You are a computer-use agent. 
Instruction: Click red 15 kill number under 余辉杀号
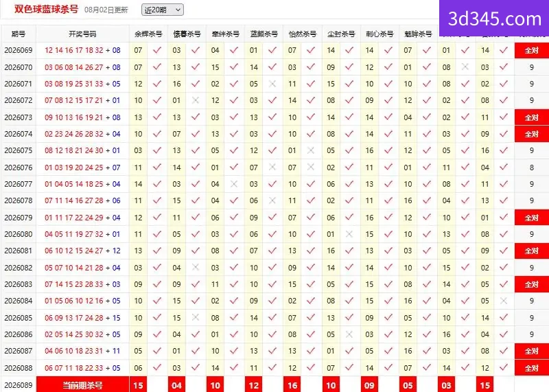tap(139, 385)
